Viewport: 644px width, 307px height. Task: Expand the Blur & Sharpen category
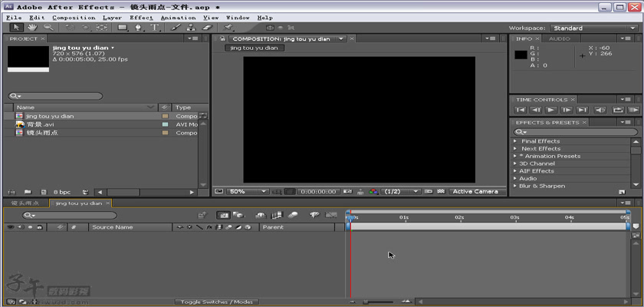pos(515,187)
